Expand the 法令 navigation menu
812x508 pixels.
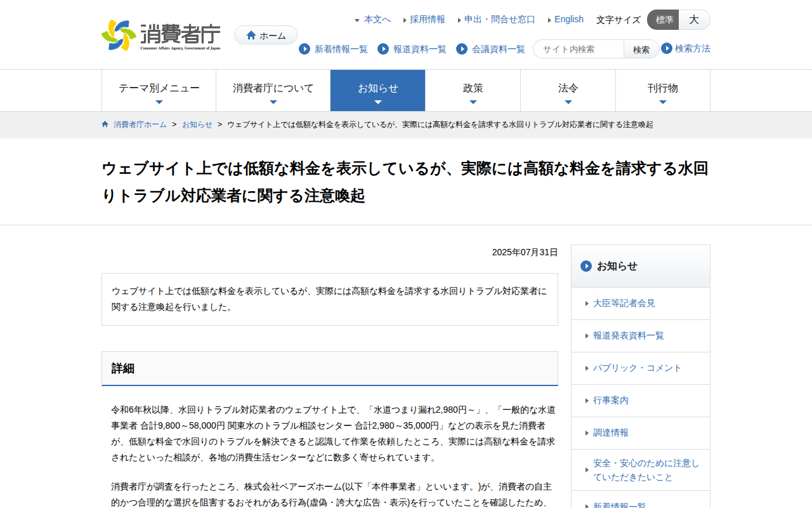[568, 90]
